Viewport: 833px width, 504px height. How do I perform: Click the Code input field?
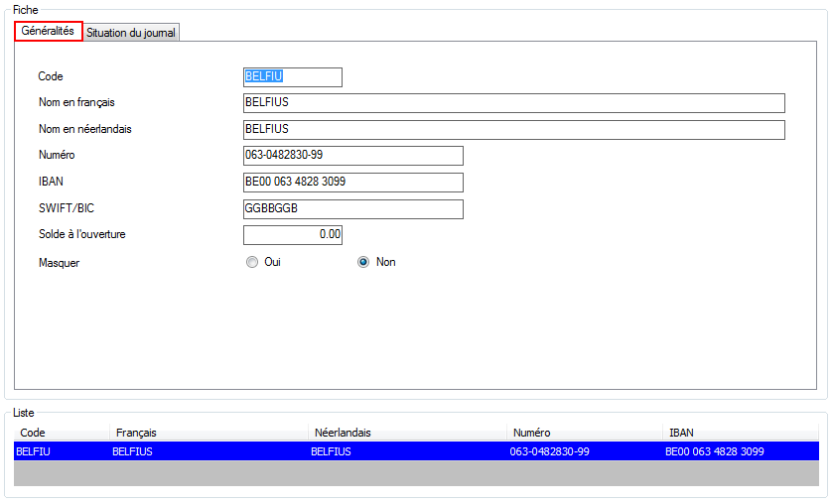293,77
